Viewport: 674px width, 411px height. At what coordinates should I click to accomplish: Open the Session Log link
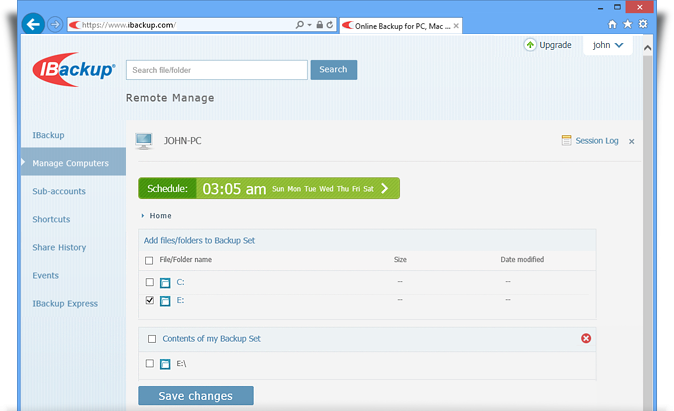pyautogui.click(x=597, y=141)
